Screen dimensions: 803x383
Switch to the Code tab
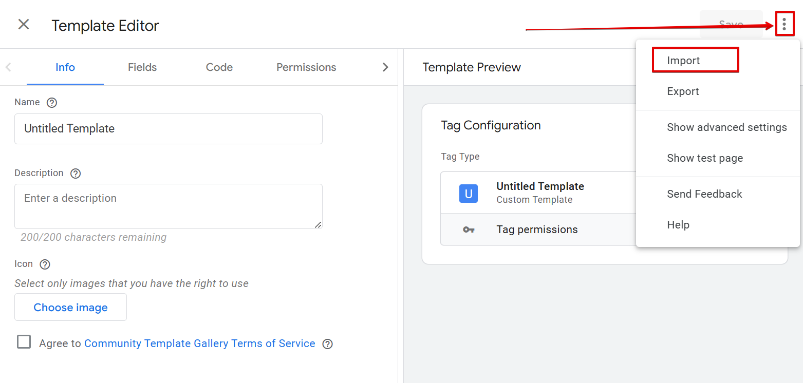click(219, 67)
